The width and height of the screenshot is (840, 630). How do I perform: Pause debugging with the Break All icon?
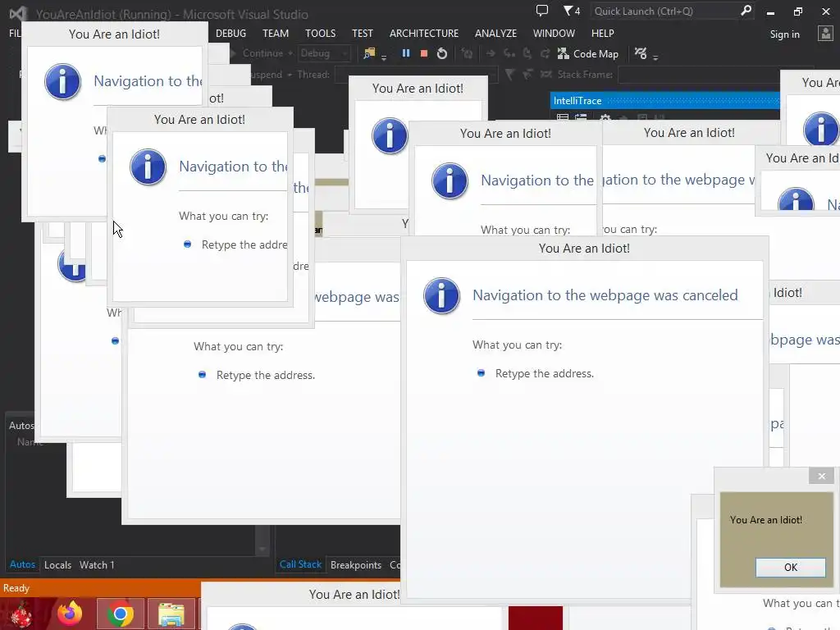[406, 53]
